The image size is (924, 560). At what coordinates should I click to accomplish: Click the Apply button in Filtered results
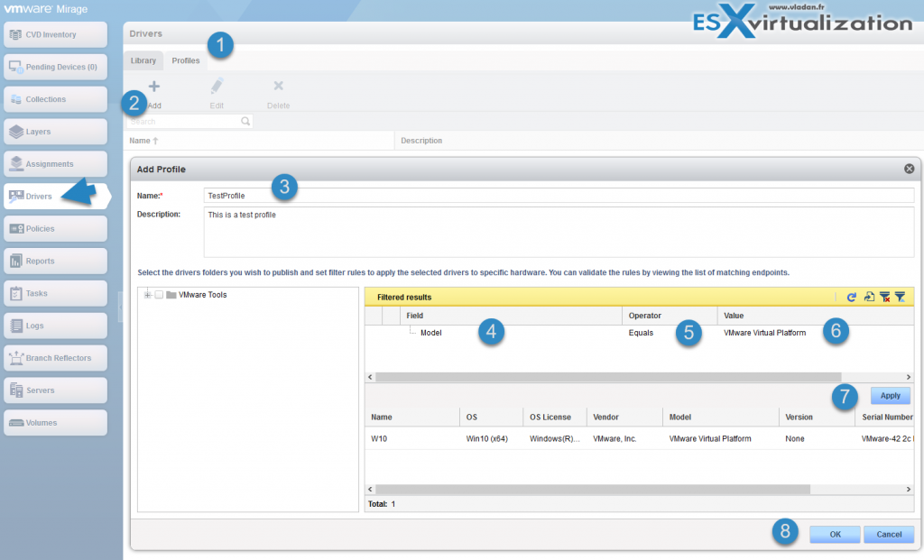pos(890,395)
